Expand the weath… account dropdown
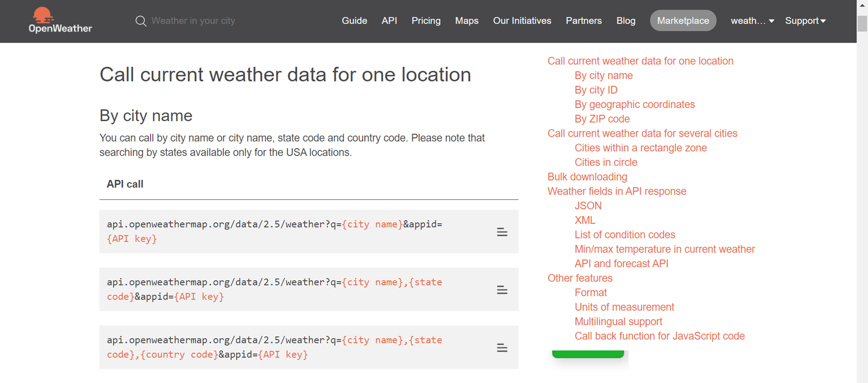 pyautogui.click(x=752, y=21)
